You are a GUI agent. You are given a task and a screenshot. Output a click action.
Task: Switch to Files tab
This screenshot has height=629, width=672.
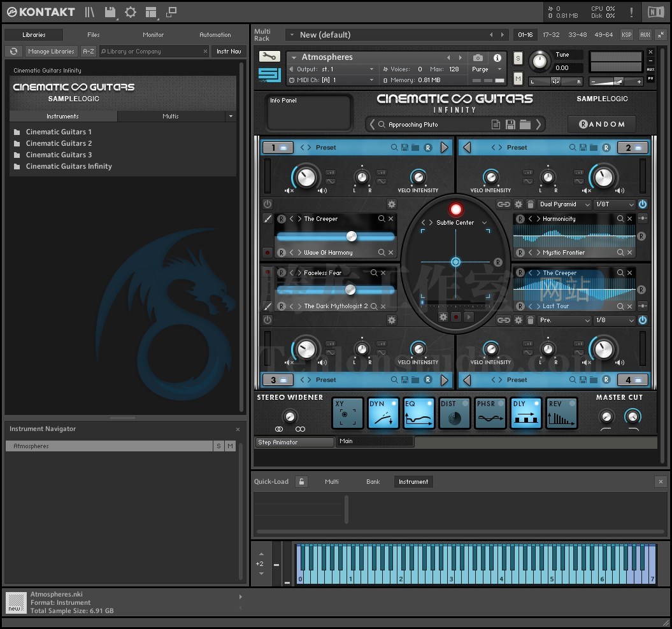click(x=94, y=35)
